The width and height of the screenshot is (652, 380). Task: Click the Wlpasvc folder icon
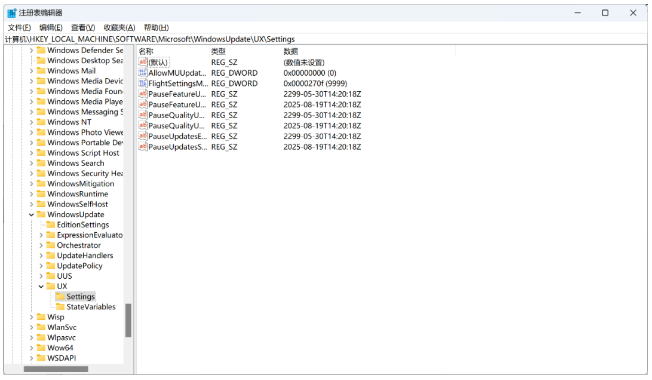pos(41,337)
